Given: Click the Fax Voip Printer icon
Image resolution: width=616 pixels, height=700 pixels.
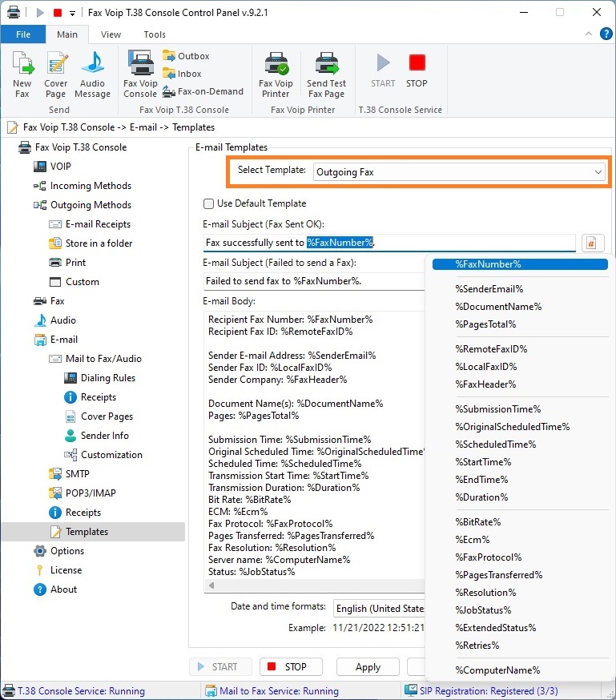Looking at the screenshot, I should point(276,74).
